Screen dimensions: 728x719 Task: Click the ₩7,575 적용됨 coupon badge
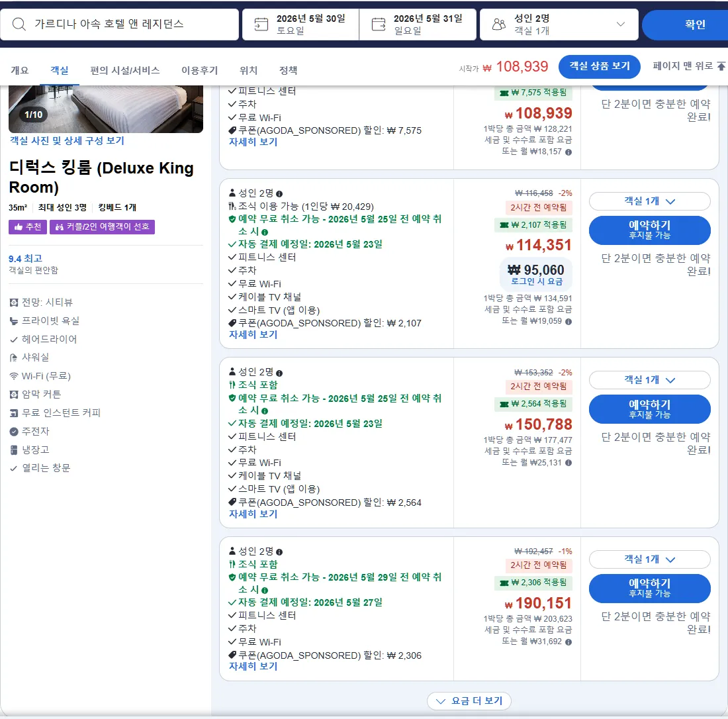pyautogui.click(x=533, y=93)
